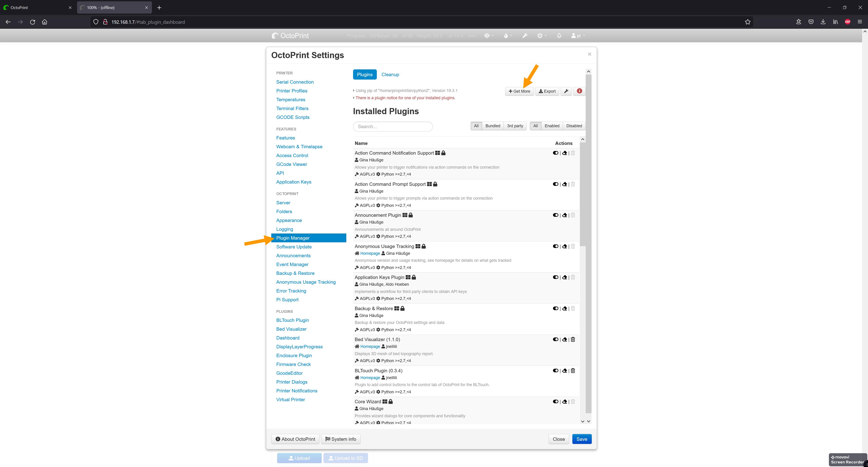The image size is (868, 467).
Task: Toggle Action Command Prompt Support plugin enabled
Action: [555, 184]
